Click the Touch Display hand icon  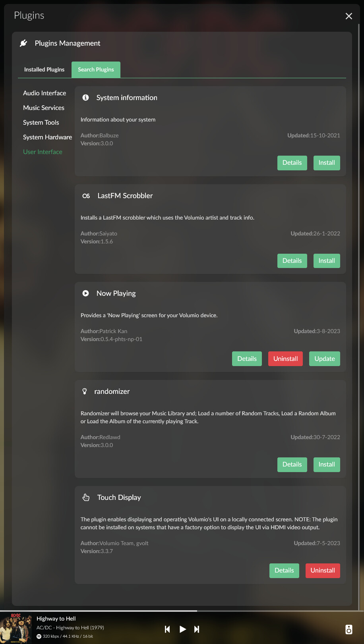86,497
